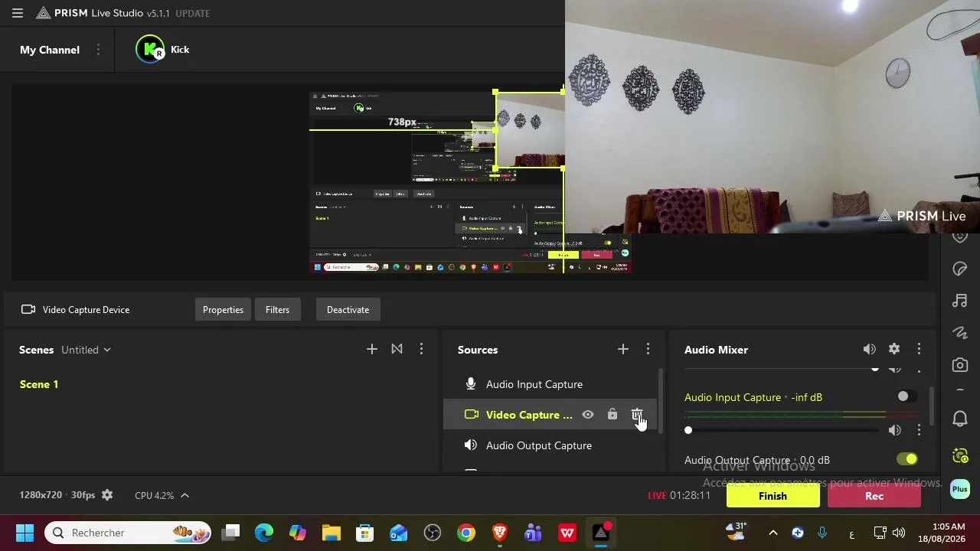
Task: Click the live timer "01:28:11"
Action: (691, 495)
